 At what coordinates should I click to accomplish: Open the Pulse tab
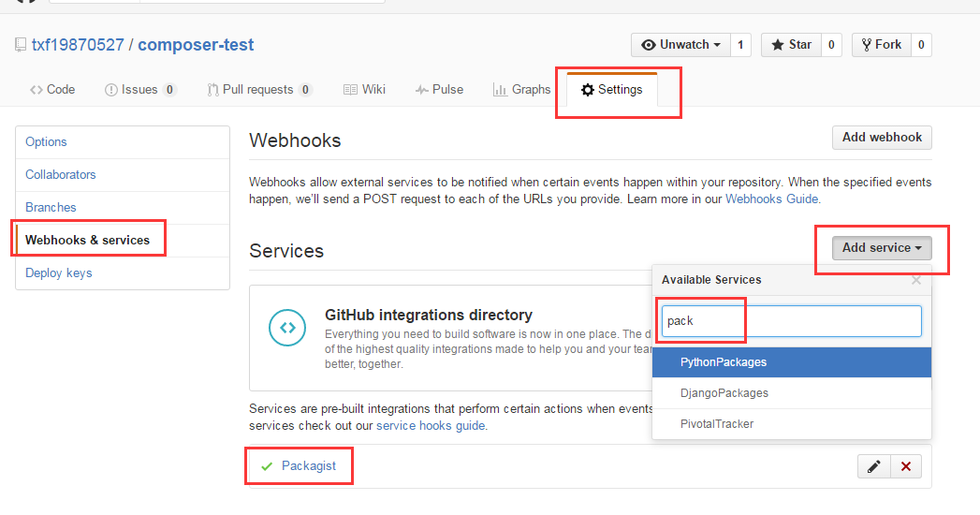click(x=439, y=89)
